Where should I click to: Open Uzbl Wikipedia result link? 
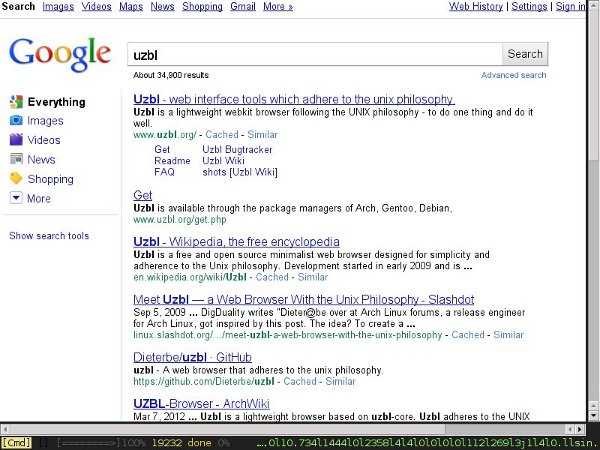tap(236, 241)
